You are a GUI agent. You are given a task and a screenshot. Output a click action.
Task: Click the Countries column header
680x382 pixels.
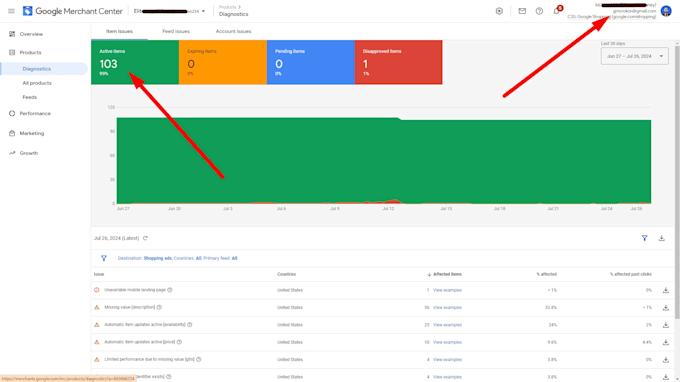pos(286,274)
